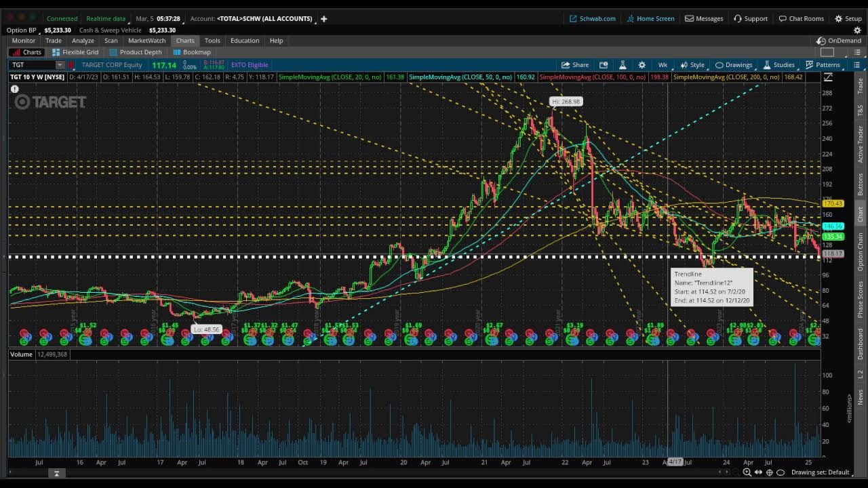Click the SimpleMovingAvg (CLOSE, 20, 0, no) label

point(330,77)
